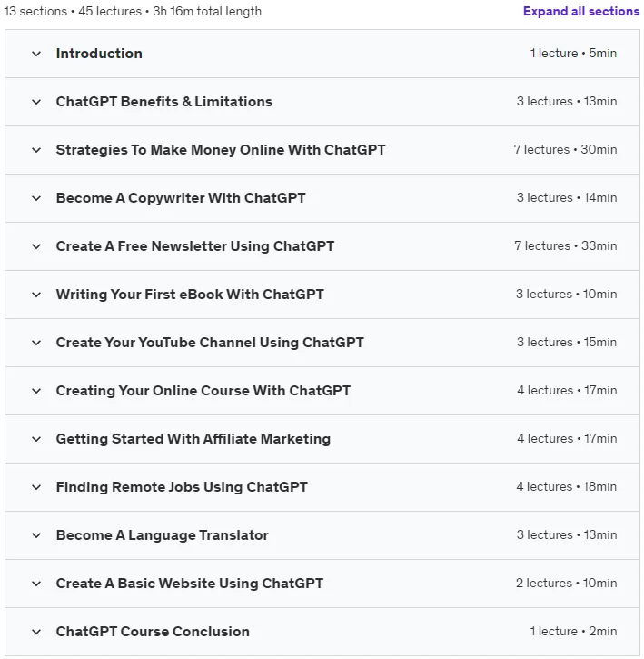The height and width of the screenshot is (659, 644).
Task: Expand chevron for Become A Language Translator
Action: click(x=36, y=535)
